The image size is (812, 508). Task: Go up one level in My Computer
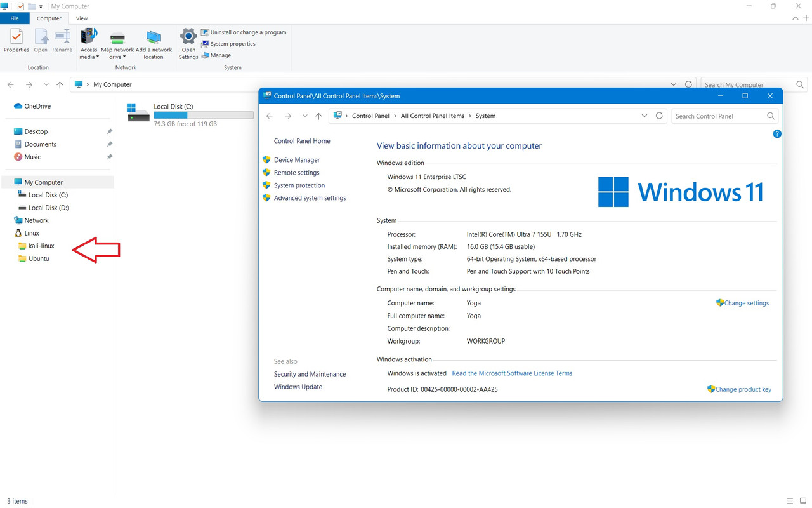(x=60, y=84)
